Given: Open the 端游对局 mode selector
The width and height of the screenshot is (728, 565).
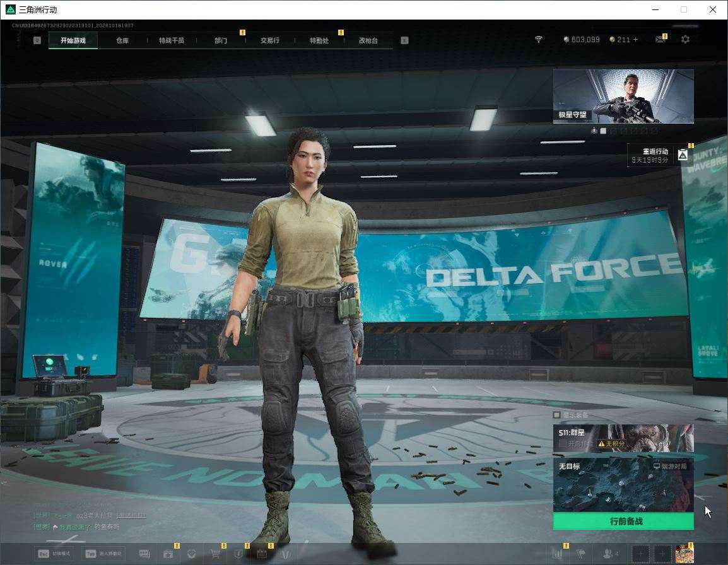Looking at the screenshot, I should 670,466.
